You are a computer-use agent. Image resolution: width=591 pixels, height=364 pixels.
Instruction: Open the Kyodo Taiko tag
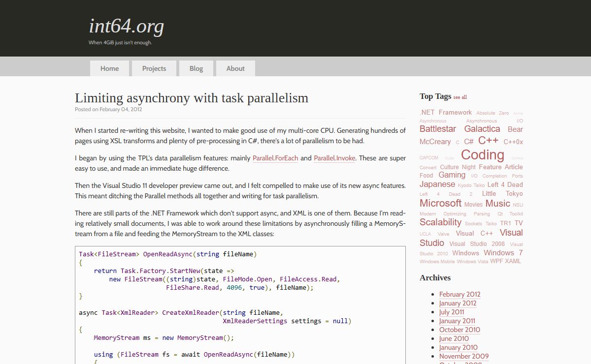[x=471, y=185]
